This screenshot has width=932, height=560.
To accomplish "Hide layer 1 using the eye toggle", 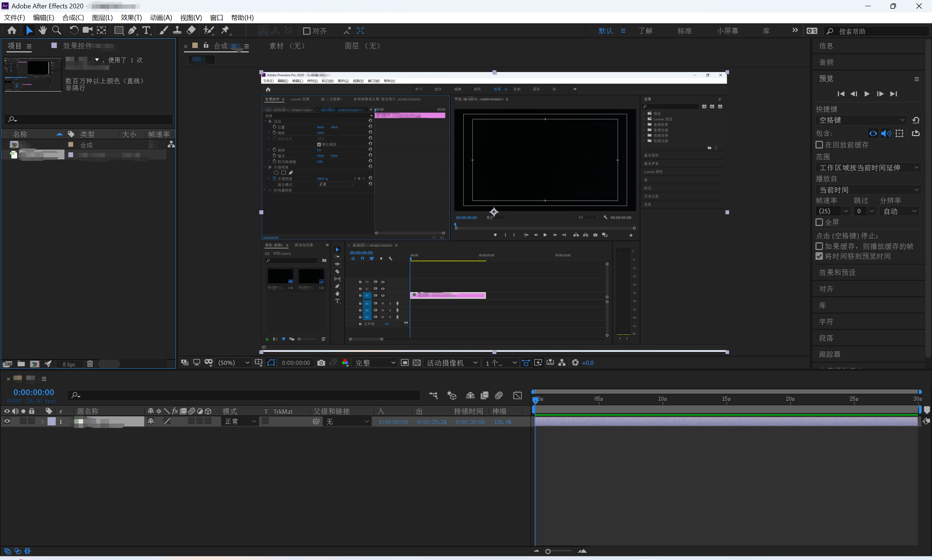I will click(x=7, y=421).
